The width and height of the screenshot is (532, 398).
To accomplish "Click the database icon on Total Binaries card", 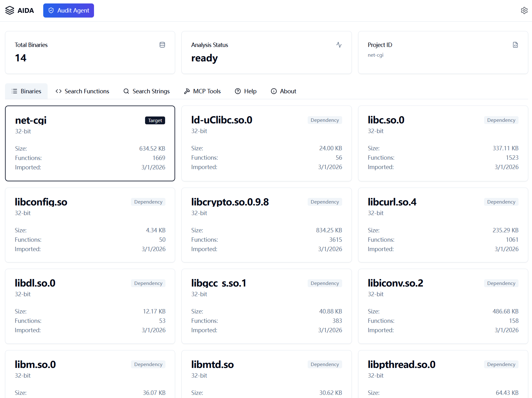I will click(162, 45).
